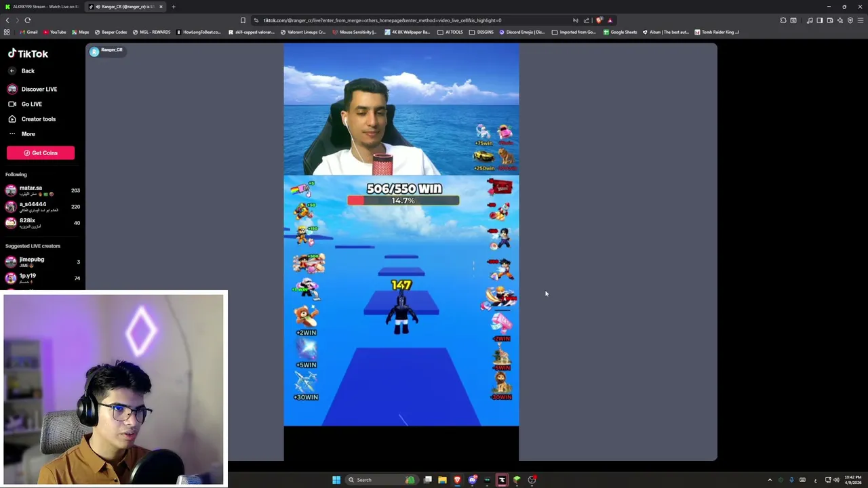This screenshot has width=868, height=488.
Task: Click the TikTok logo in the sidebar
Action: coord(28,54)
